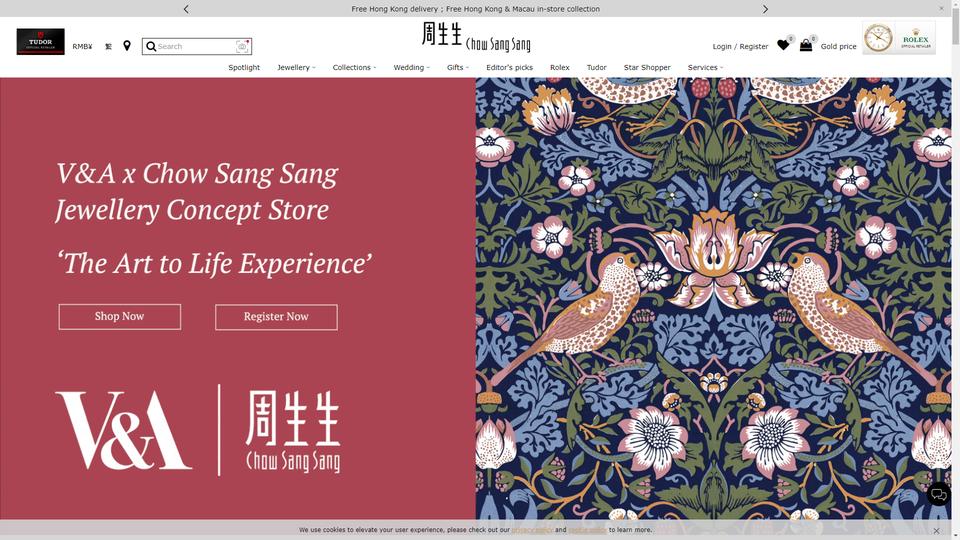Go to Editor's picks
This screenshot has height=540, width=960.
coord(509,67)
